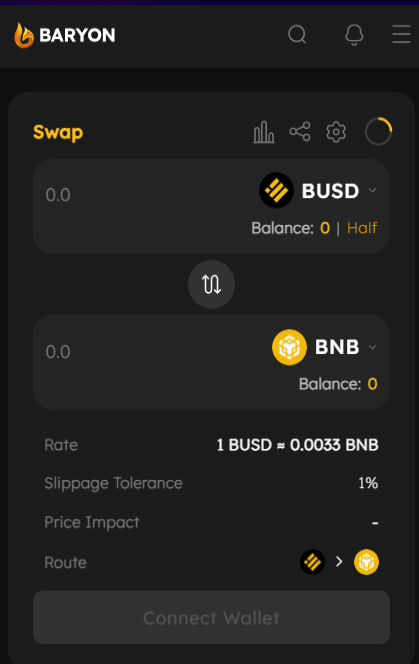
Task: Click the BUSD balance value 0
Action: [325, 228]
